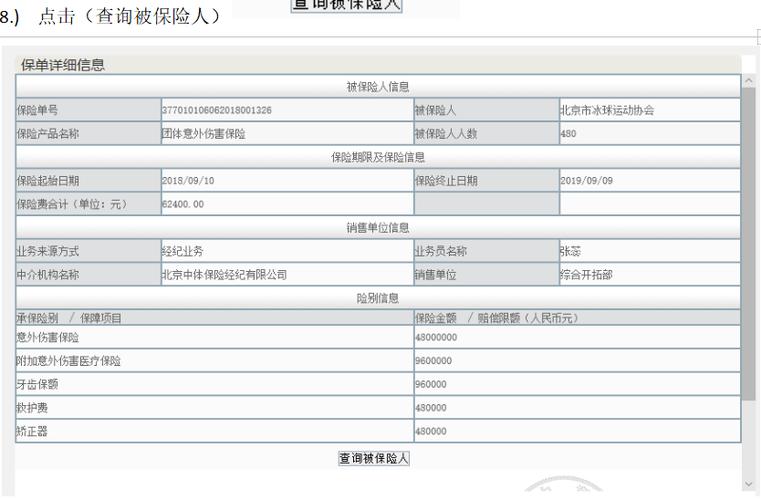Click the 保险期限及保险信息 section header
This screenshot has height=500, width=761.
point(378,157)
